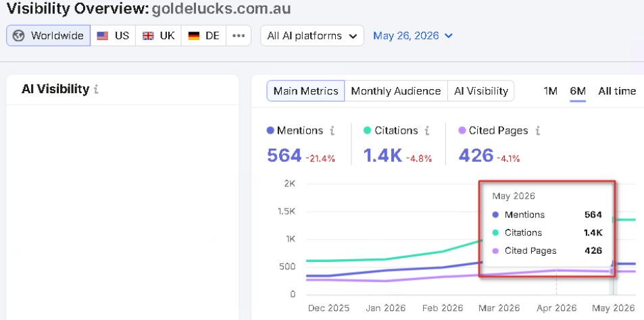Set chart range to 6M
The height and width of the screenshot is (320, 644).
pos(578,91)
